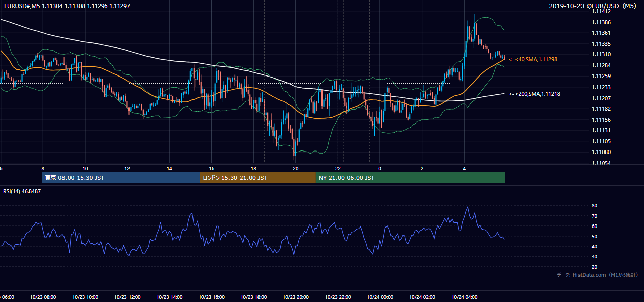
Task: Click price axis label 1.11335
Action: [601, 44]
